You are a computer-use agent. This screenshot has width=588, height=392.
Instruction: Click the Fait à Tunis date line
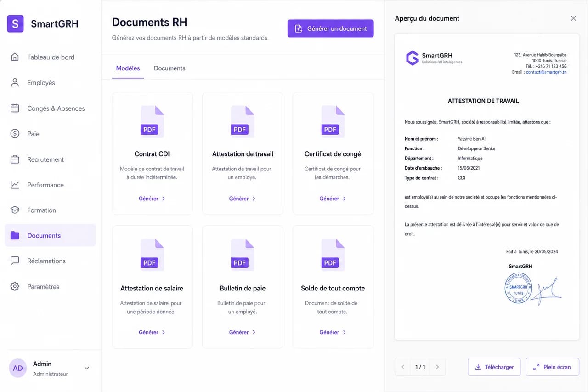532,251
